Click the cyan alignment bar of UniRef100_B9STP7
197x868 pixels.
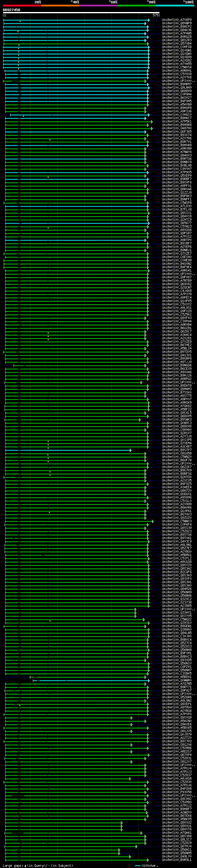click(x=68, y=450)
